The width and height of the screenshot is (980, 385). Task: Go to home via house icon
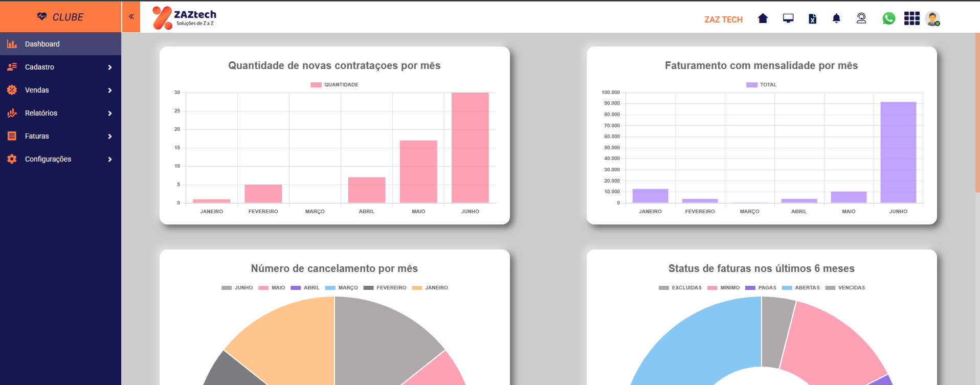763,18
